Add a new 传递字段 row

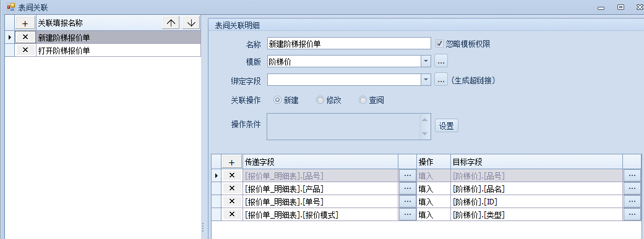(231, 162)
